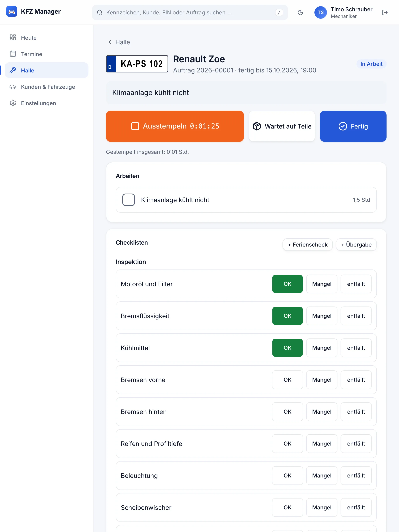Click the Halle wrench icon
The image size is (399, 532).
pos(13,70)
